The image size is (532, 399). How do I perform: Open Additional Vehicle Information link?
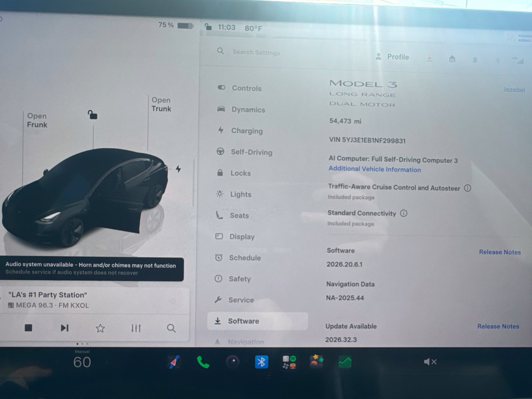[x=375, y=169]
